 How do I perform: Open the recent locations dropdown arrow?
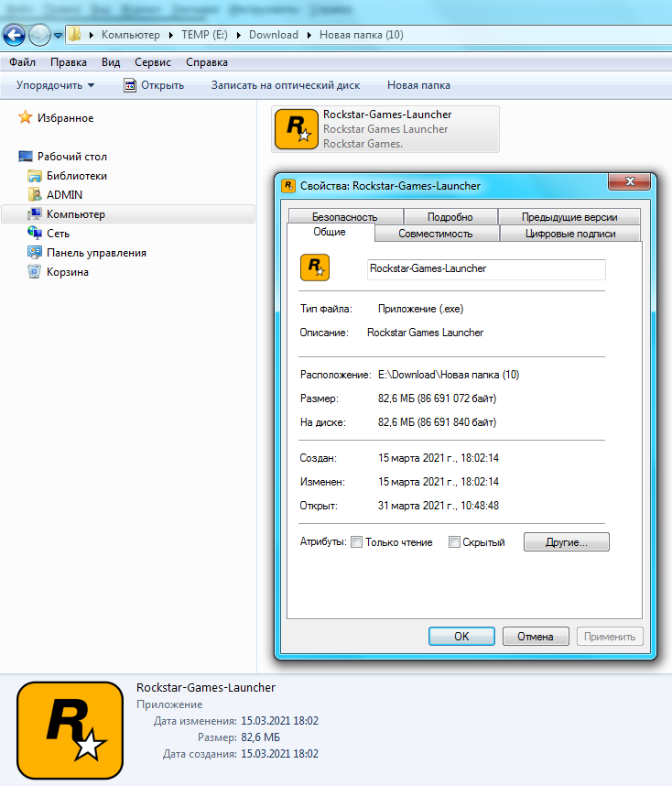point(58,36)
